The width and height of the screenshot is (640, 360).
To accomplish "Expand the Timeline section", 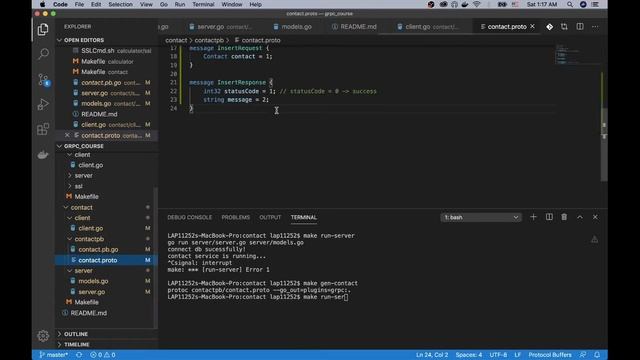I will pyautogui.click(x=77, y=344).
